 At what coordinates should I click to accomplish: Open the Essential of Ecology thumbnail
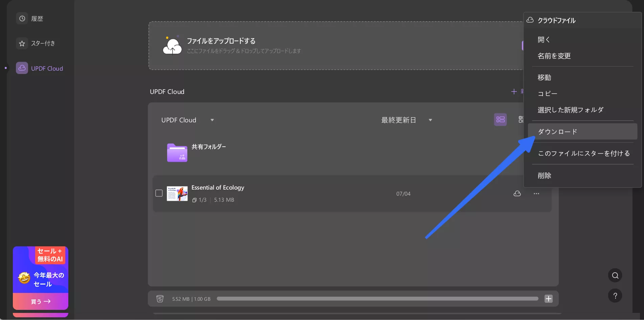click(177, 194)
